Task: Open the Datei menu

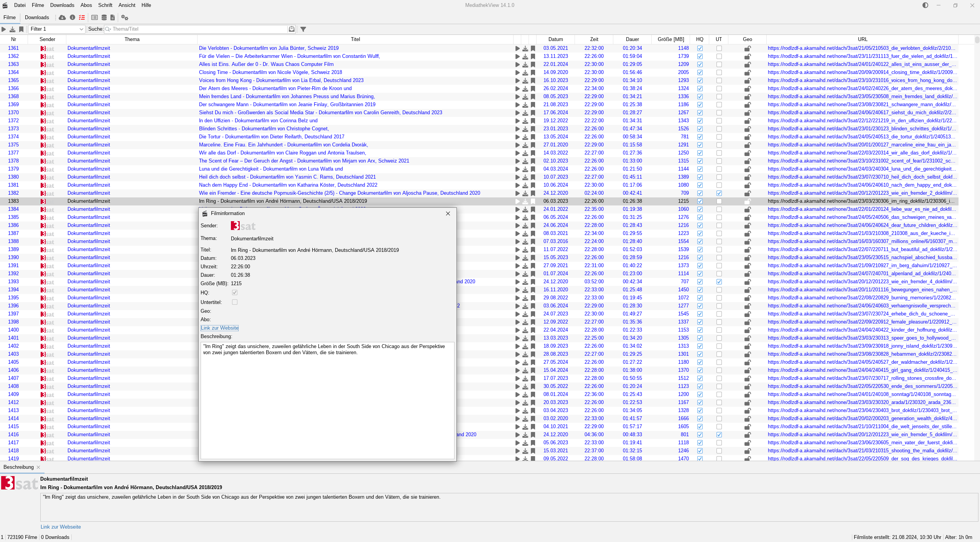Action: point(20,5)
